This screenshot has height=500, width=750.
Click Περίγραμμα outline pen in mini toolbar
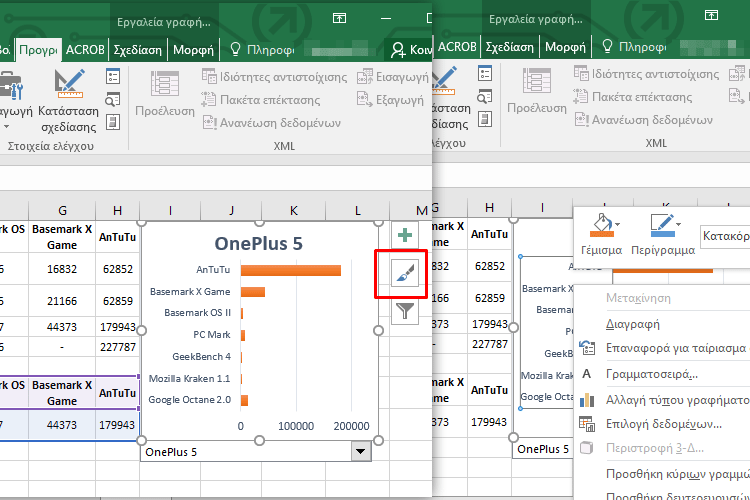coord(663,234)
